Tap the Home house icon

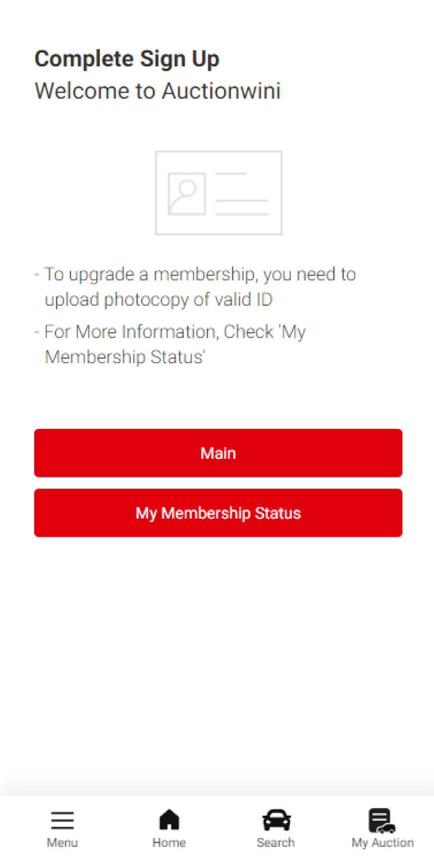tap(169, 820)
